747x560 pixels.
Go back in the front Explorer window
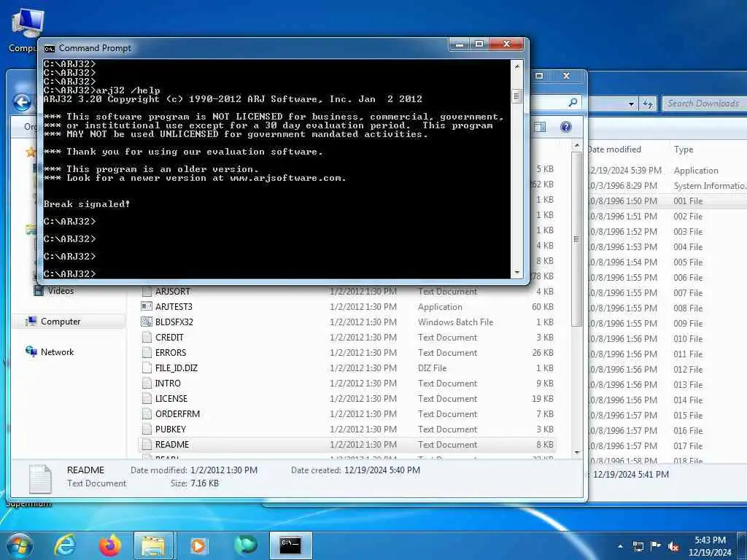point(22,102)
